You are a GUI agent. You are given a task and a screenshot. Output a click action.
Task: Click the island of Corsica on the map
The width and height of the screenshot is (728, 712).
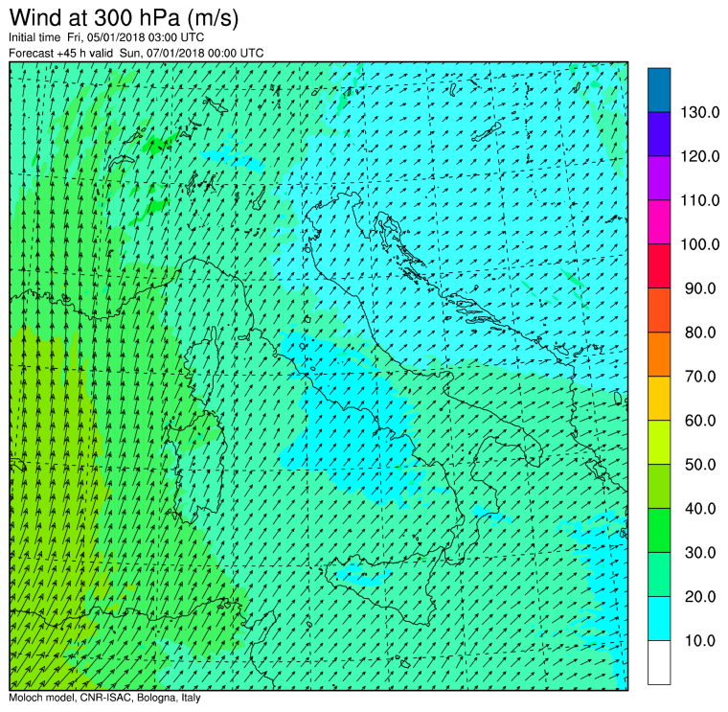tap(202, 367)
